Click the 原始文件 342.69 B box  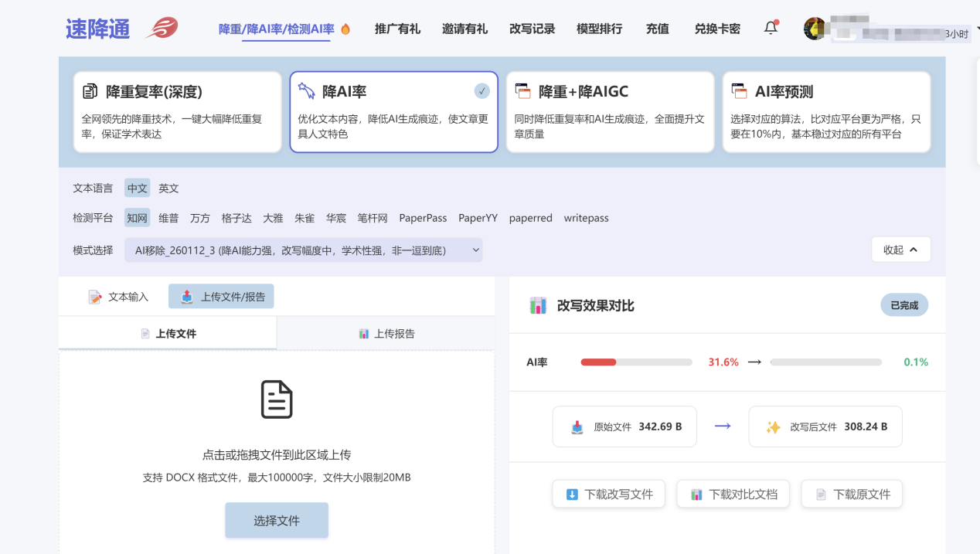pos(624,427)
